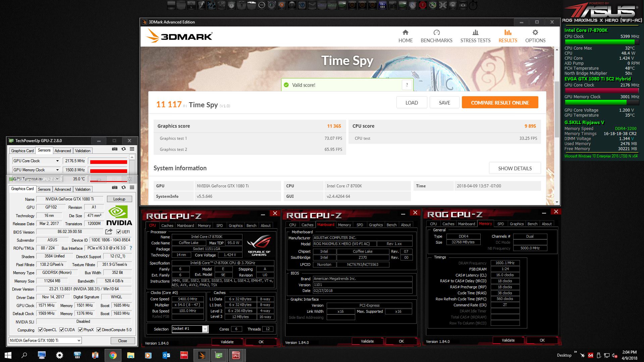Switch to 3DMark via taskbar icon
The image size is (644, 362).
(x=202, y=355)
